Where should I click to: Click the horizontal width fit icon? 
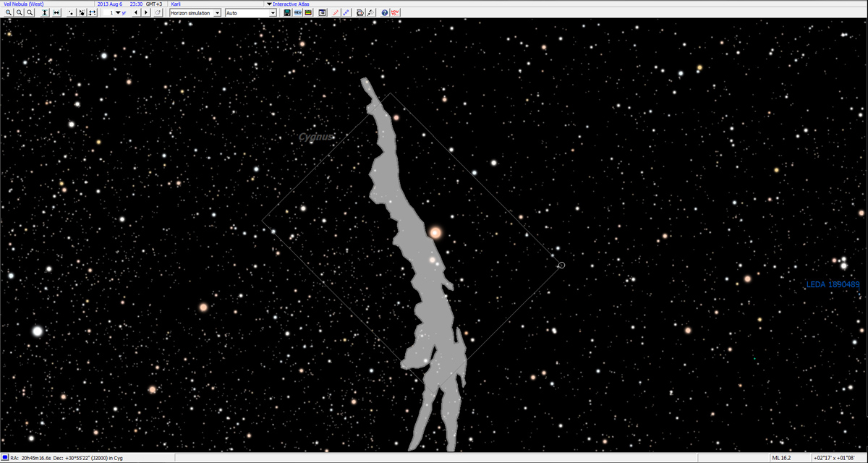[x=56, y=13]
